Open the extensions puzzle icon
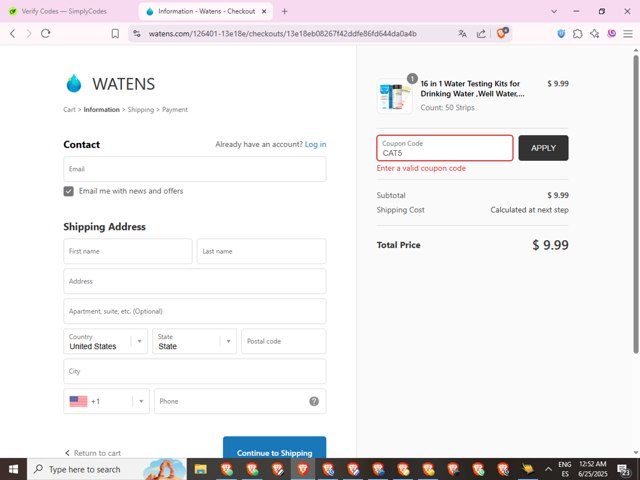The width and height of the screenshot is (640, 480). tap(578, 33)
